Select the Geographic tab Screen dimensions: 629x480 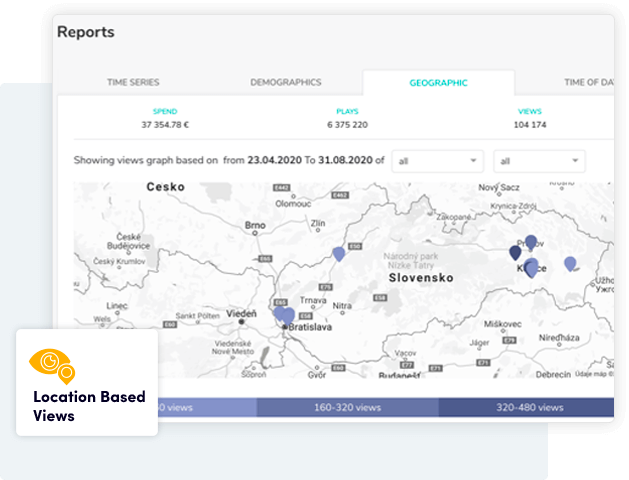pyautogui.click(x=438, y=83)
